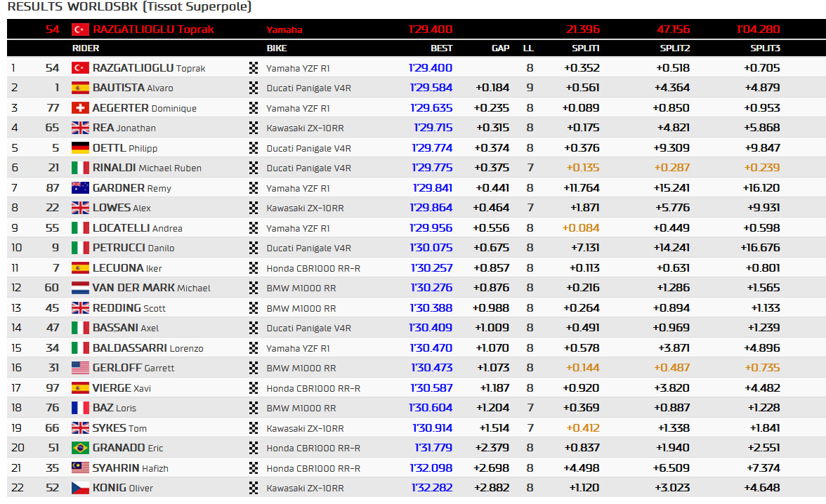The image size is (826, 504).
Task: Click checkered flag icon in BASSANI Axel row
Action: pos(254,328)
